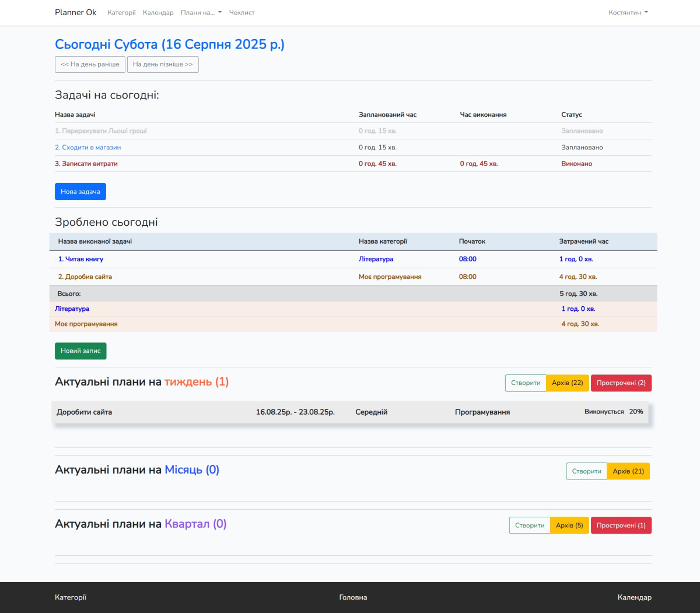This screenshot has width=700, height=613.
Task: Expand the Костянтин user dropdown
Action: (x=628, y=13)
